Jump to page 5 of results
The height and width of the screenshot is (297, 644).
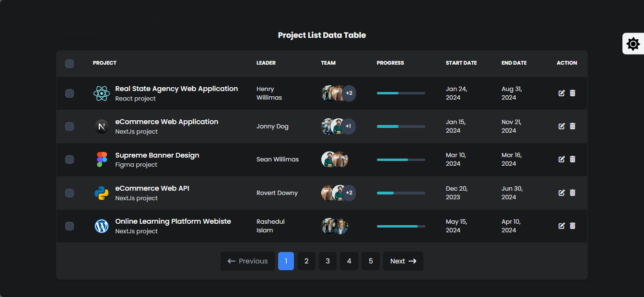371,261
